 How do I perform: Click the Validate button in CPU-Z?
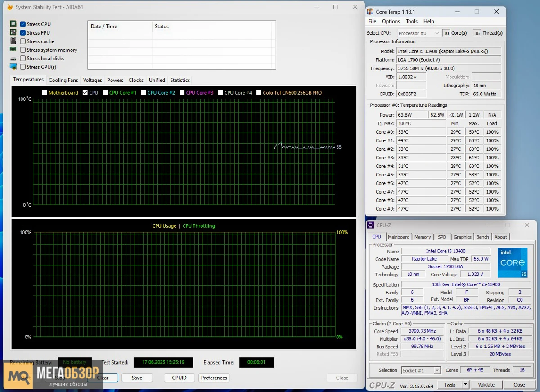coord(486,385)
